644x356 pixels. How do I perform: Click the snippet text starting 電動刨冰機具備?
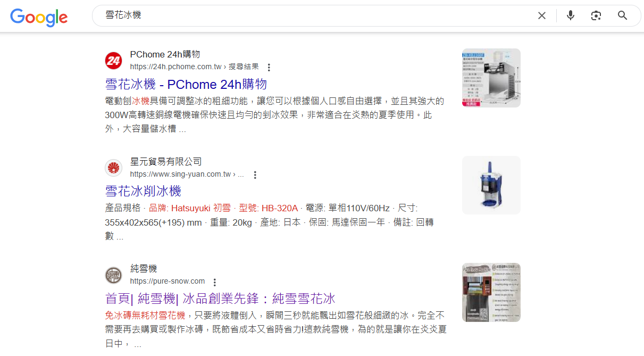click(x=275, y=115)
